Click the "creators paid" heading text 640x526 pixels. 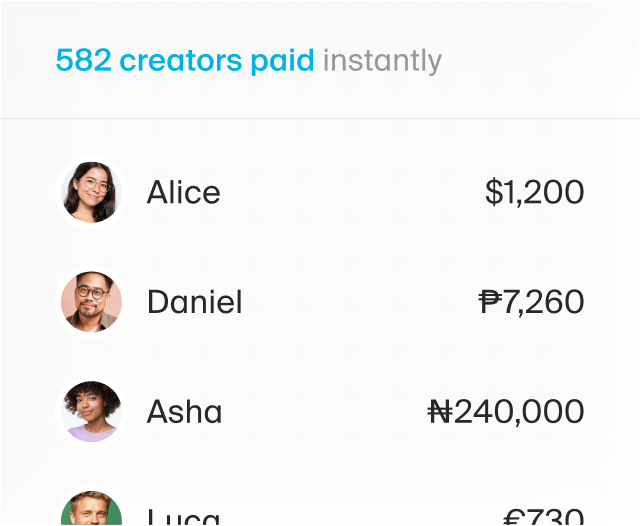(x=217, y=61)
